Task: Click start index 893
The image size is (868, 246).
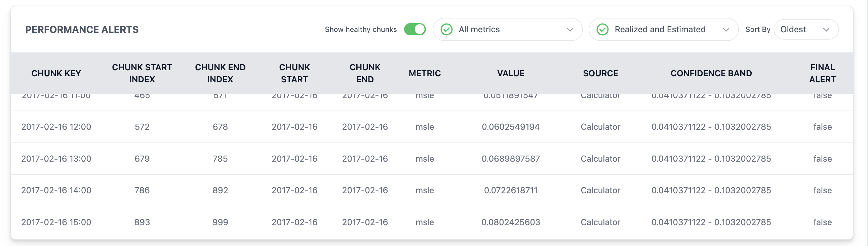Action: click(142, 222)
